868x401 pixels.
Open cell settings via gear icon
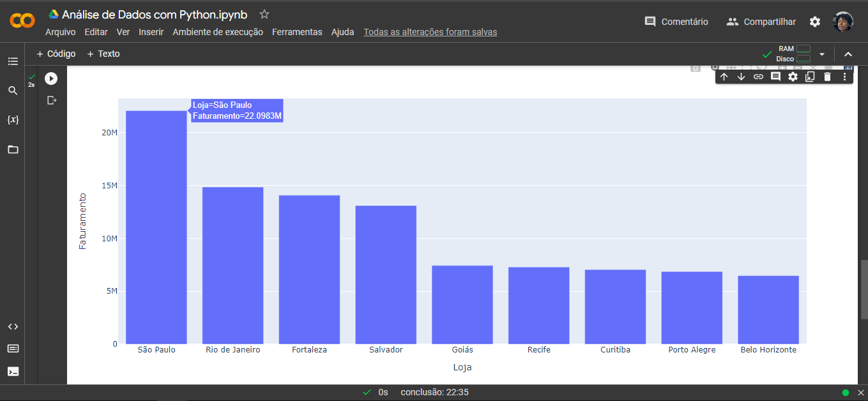click(x=792, y=76)
